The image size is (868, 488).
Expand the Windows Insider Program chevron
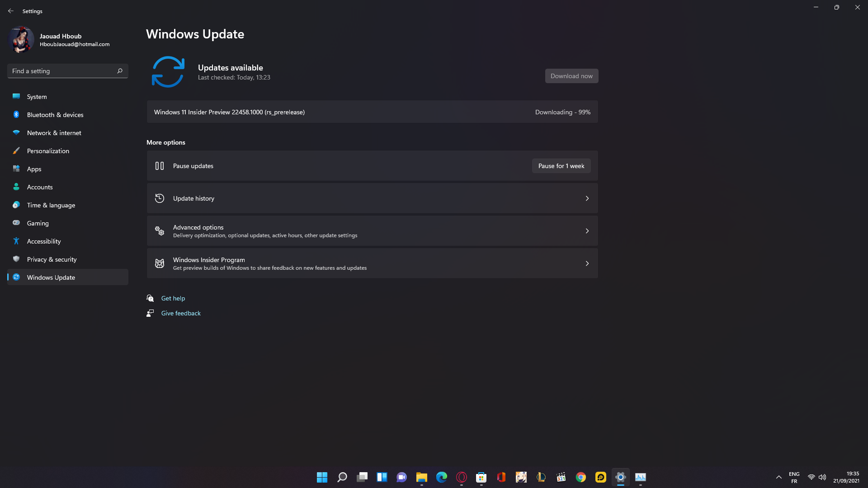(587, 263)
